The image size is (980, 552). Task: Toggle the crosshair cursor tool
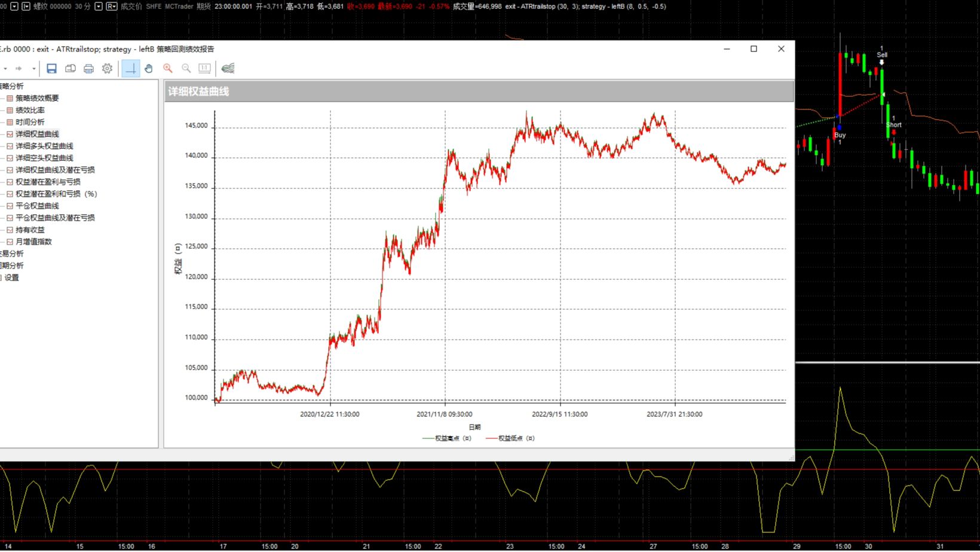click(130, 68)
